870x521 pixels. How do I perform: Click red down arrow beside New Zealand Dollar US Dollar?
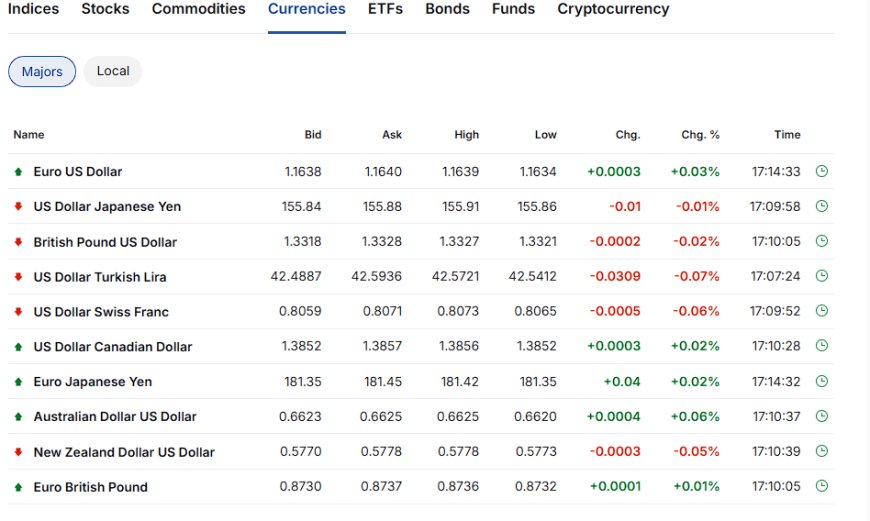(18, 452)
